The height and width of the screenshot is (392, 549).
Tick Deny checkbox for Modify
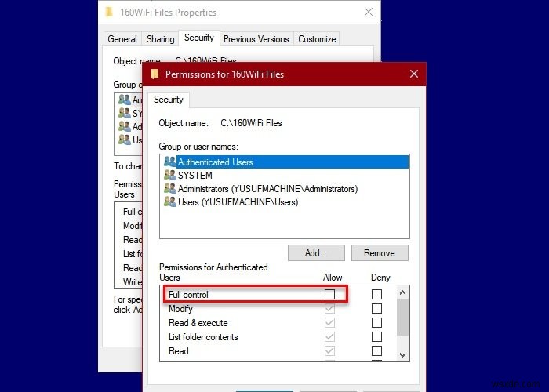[376, 308]
